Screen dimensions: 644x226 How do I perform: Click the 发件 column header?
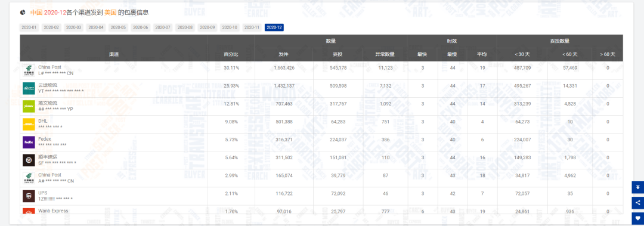tap(283, 54)
